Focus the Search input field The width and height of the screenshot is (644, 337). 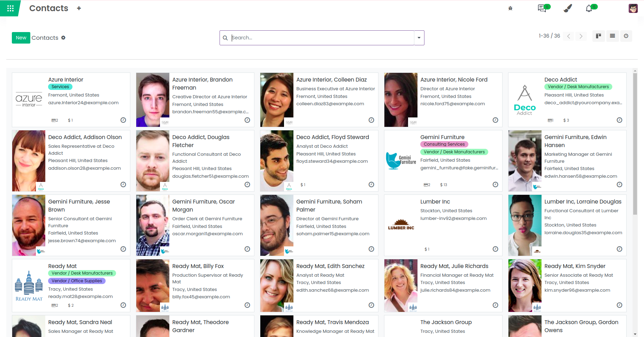(x=322, y=38)
